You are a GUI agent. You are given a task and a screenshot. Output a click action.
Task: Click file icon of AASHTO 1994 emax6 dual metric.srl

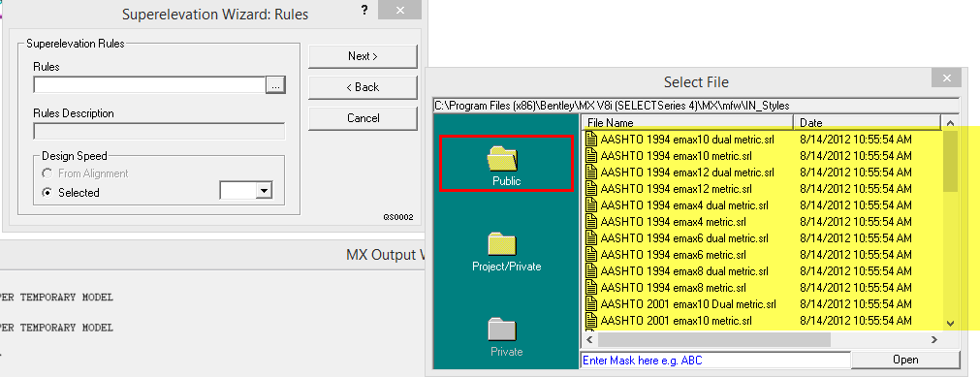click(x=591, y=238)
